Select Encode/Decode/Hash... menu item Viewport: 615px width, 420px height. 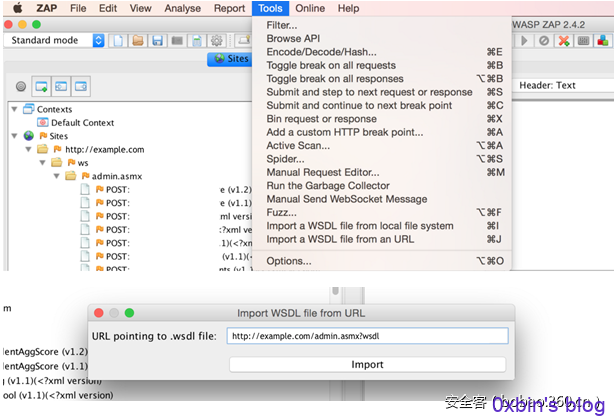pos(382,52)
